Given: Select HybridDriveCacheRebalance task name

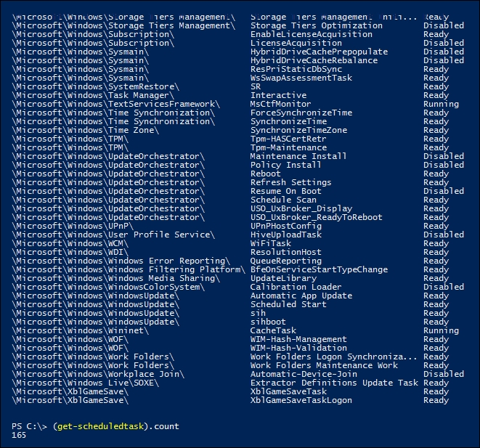Looking at the screenshot, I should point(314,60).
